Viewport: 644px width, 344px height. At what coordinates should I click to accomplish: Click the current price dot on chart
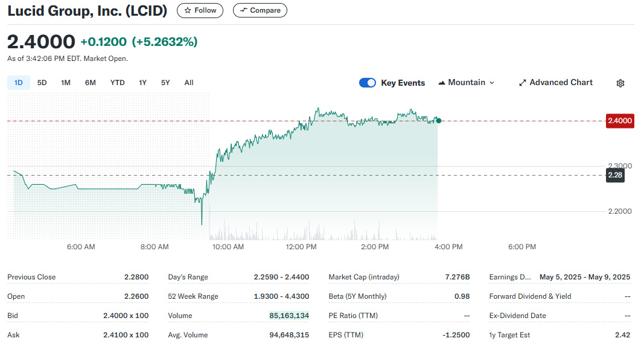pos(439,121)
